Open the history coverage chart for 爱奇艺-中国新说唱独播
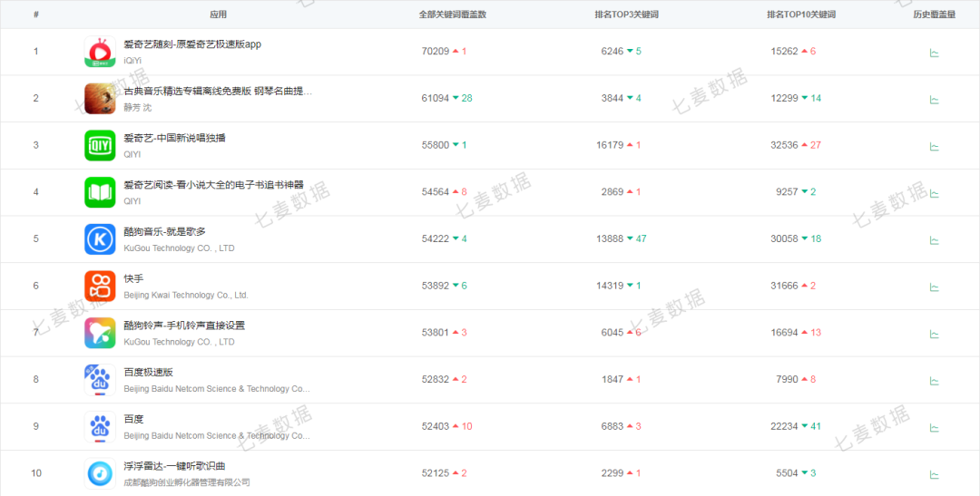980x496 pixels. point(935,146)
